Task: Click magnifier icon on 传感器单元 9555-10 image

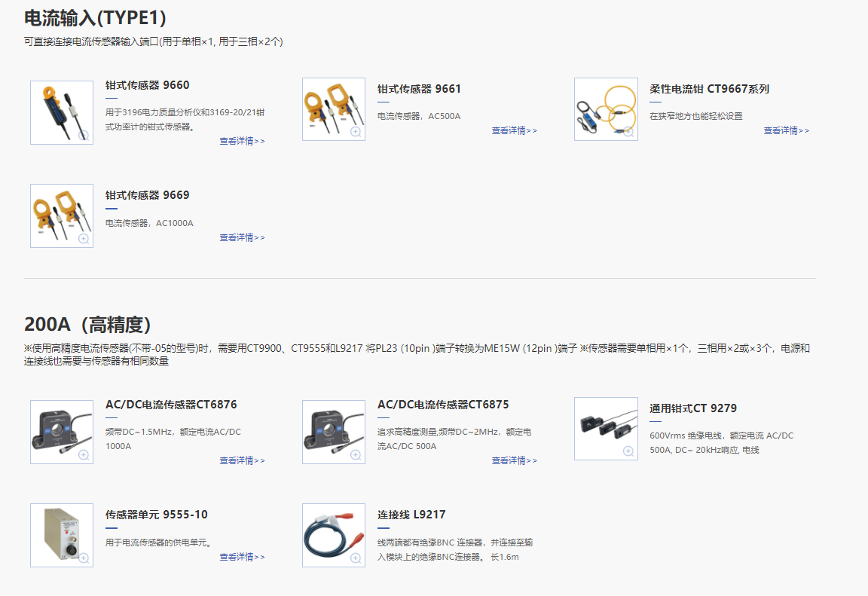Action: [x=84, y=558]
